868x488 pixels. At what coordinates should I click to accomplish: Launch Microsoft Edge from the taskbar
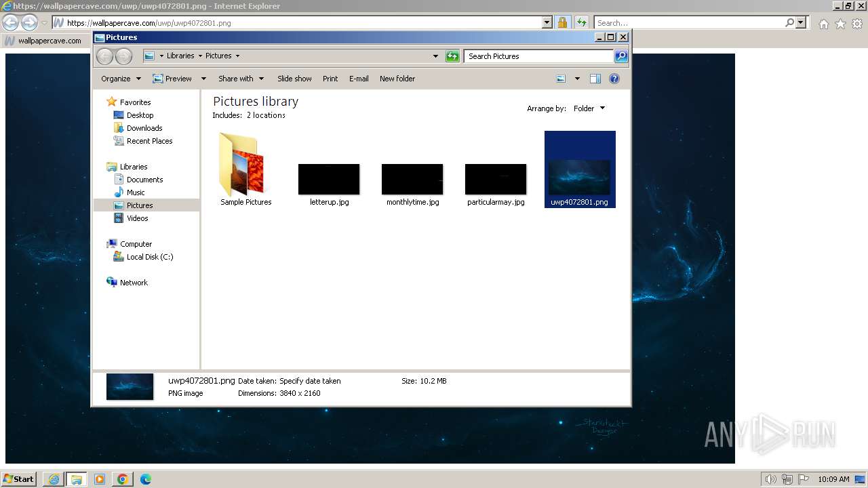[146, 479]
